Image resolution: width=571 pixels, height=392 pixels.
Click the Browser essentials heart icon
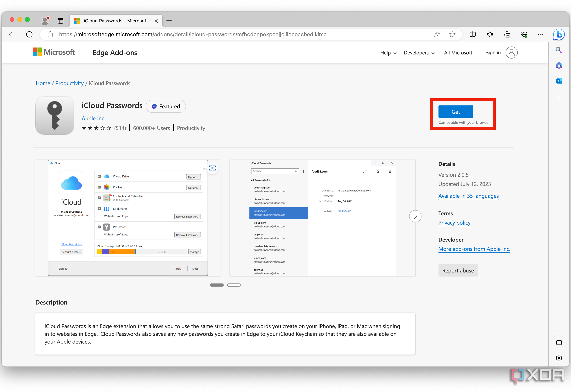pos(524,34)
